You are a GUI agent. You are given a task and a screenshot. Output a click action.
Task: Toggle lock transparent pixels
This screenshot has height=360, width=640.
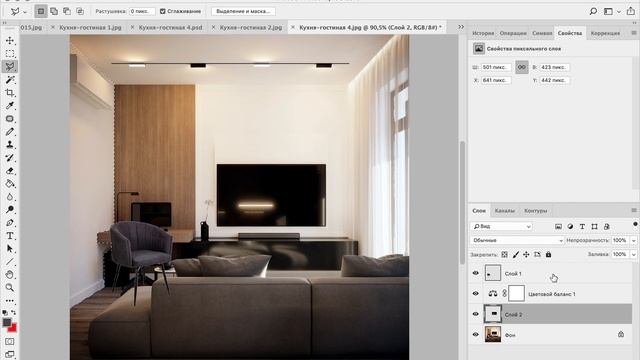(x=504, y=254)
